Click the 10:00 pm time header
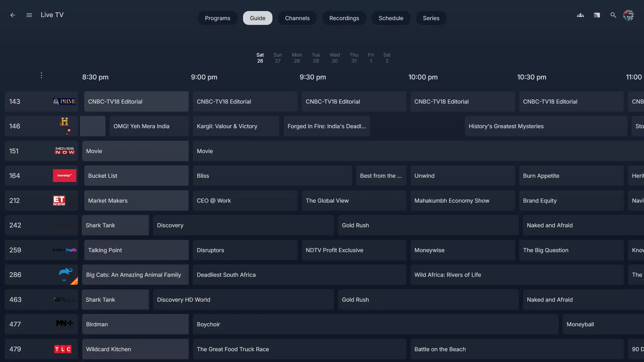 tap(423, 77)
